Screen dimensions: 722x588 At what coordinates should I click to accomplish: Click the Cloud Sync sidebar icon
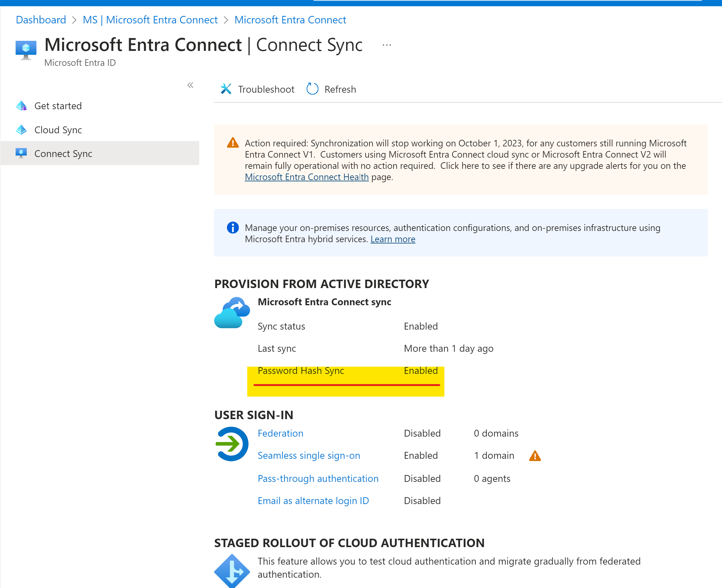(21, 130)
